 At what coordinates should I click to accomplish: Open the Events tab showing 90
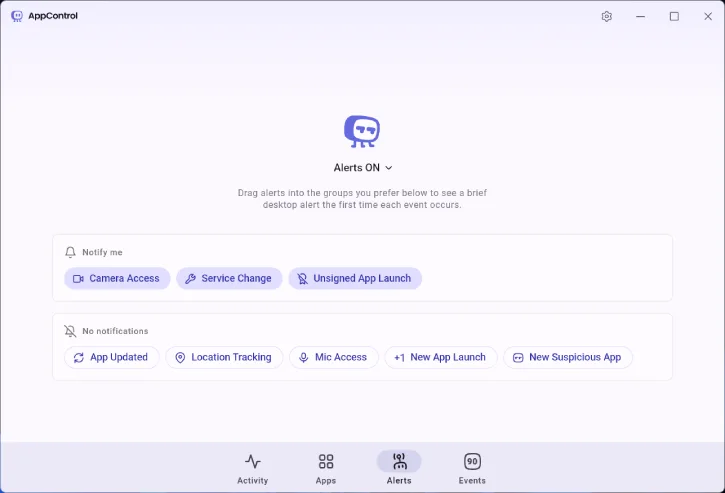(x=472, y=469)
